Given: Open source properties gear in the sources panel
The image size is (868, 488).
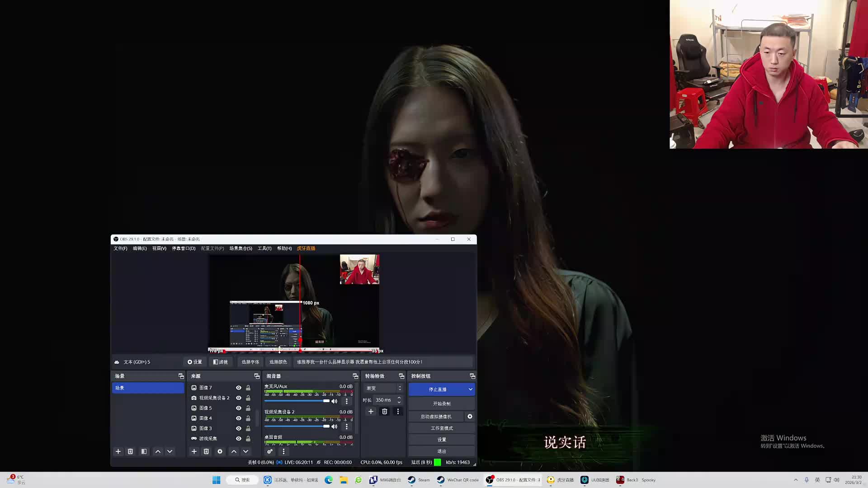Looking at the screenshot, I should click(220, 451).
